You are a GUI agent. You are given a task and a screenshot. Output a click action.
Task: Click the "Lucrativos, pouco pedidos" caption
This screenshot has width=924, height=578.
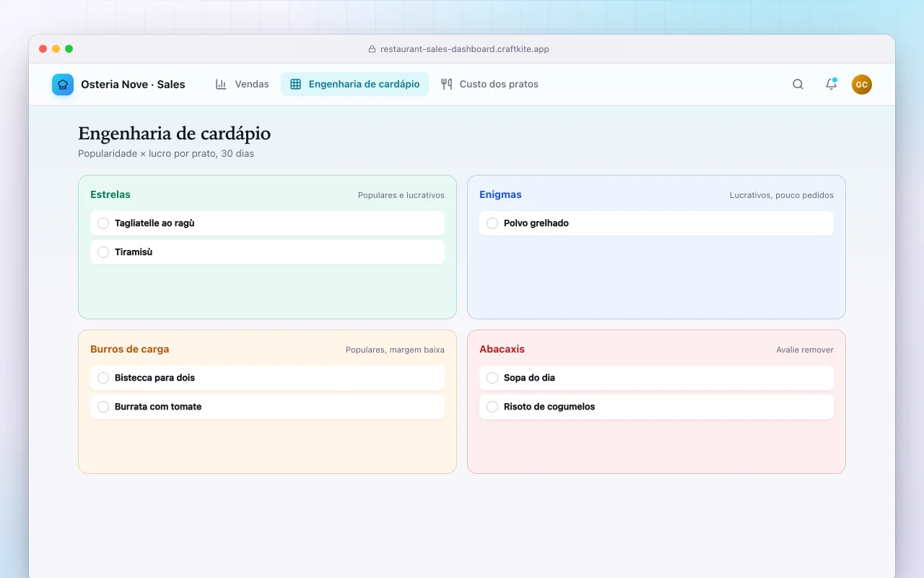point(782,195)
